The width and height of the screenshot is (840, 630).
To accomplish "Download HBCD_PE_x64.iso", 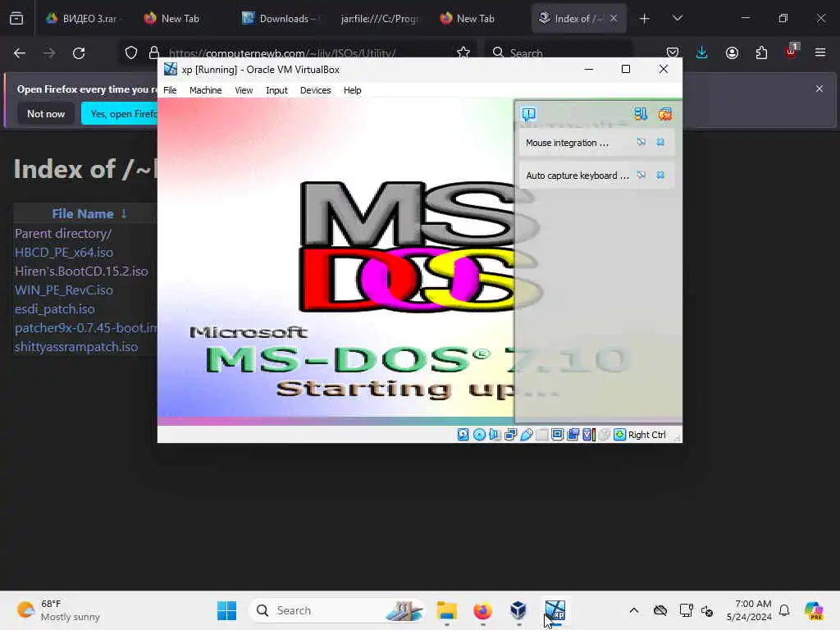I will pyautogui.click(x=64, y=253).
